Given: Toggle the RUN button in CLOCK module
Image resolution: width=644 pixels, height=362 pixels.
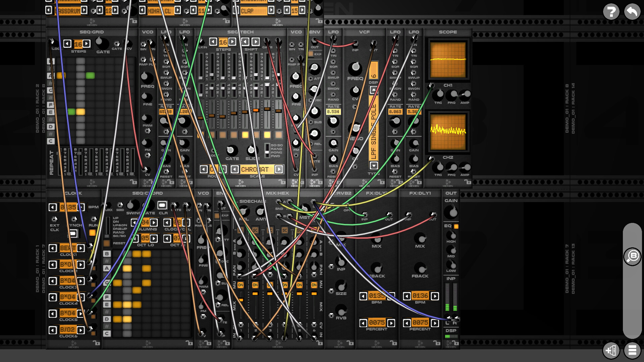Looking at the screenshot, I should coord(92,232).
